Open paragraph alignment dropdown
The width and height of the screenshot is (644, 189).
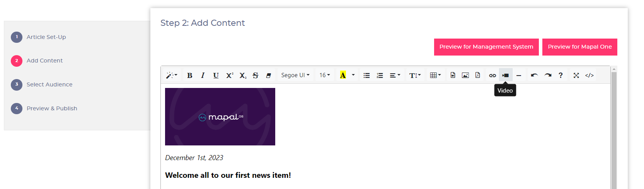tap(395, 75)
